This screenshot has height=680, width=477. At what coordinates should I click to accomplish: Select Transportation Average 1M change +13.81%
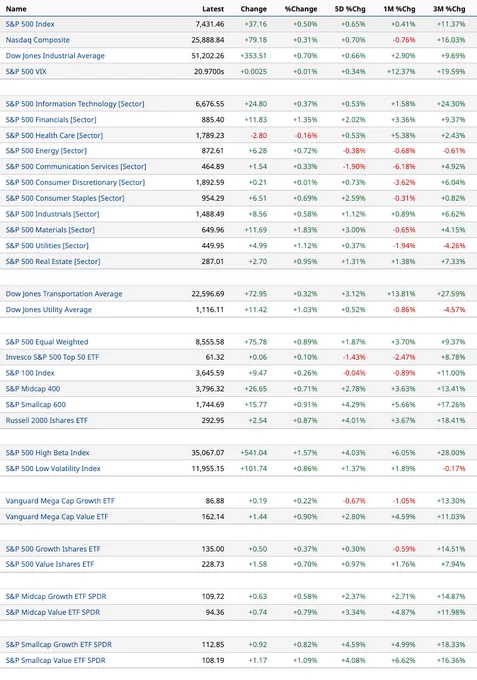click(x=401, y=294)
